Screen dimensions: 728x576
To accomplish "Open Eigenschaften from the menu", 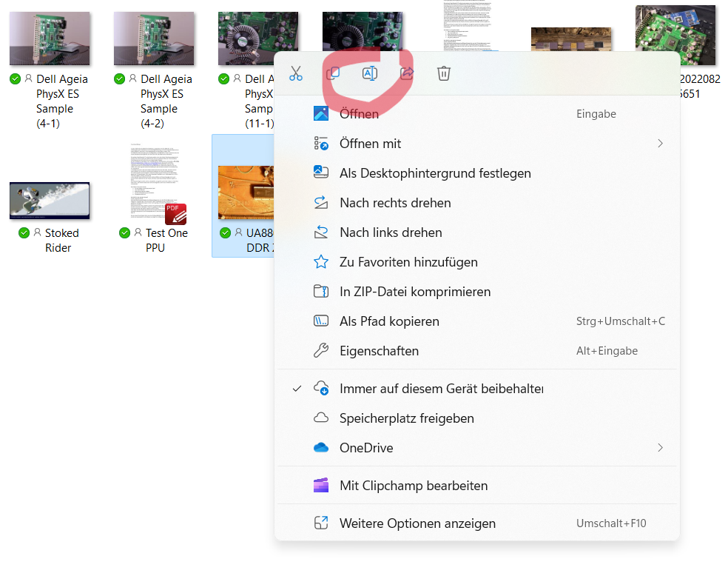I will 478,351.
